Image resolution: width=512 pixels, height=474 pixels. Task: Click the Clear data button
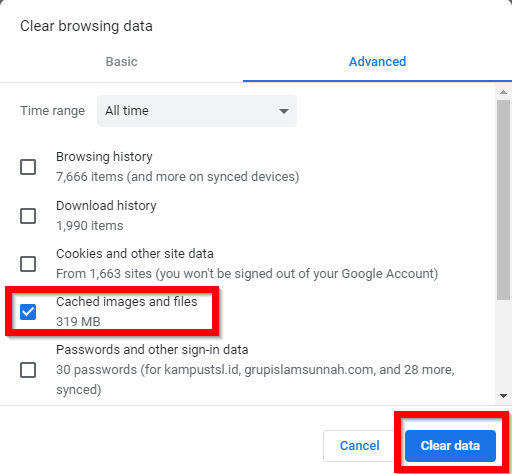(x=450, y=446)
